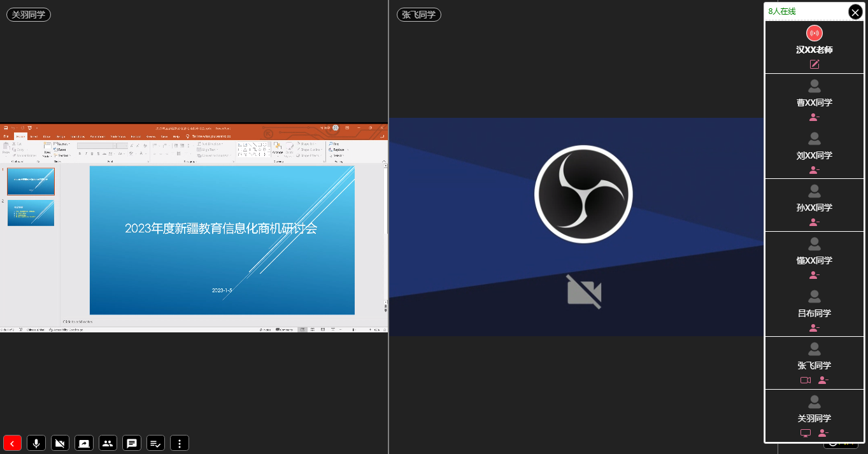
Task: Click the broadcast icon above 汉XX老师
Action: [x=814, y=33]
